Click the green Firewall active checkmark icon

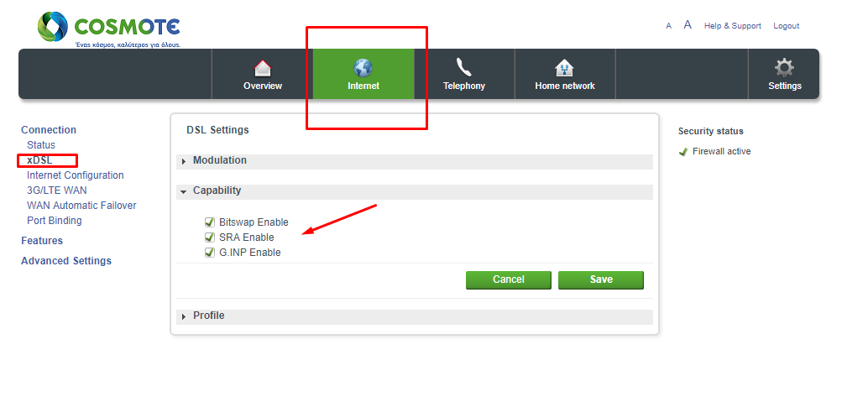coord(683,152)
